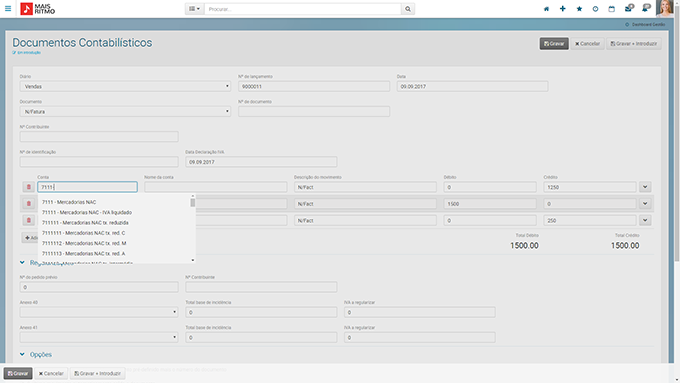The width and height of the screenshot is (680, 383).
Task: Click the Mais Ritmo logo
Action: [38, 9]
